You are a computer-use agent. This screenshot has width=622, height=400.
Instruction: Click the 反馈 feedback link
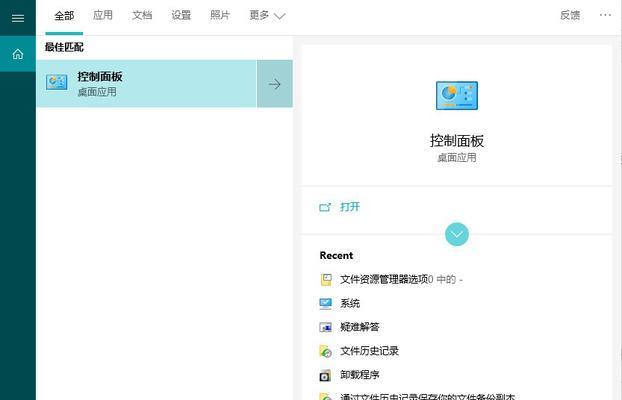(x=570, y=15)
